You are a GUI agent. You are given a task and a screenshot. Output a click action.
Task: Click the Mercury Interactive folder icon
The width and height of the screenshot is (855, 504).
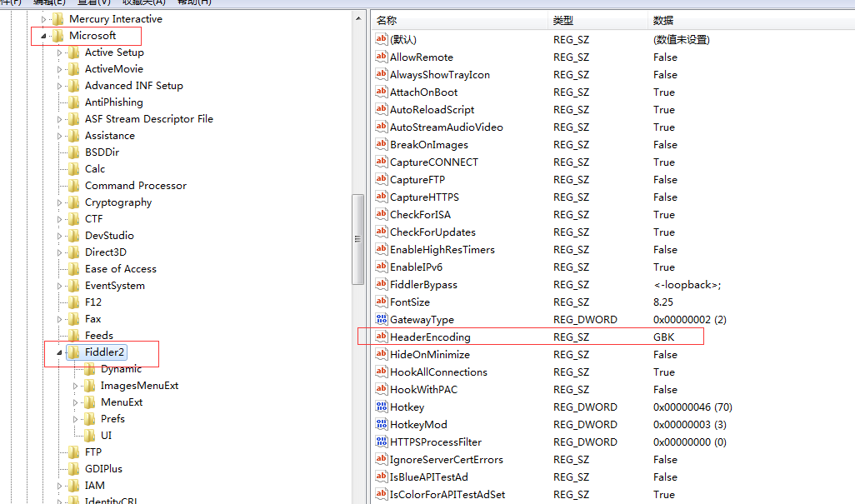(x=57, y=19)
